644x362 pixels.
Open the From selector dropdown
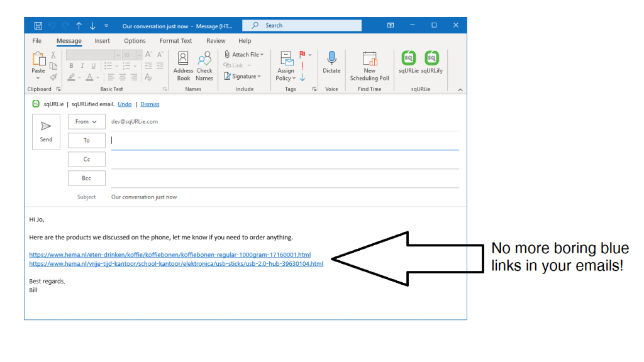point(86,121)
